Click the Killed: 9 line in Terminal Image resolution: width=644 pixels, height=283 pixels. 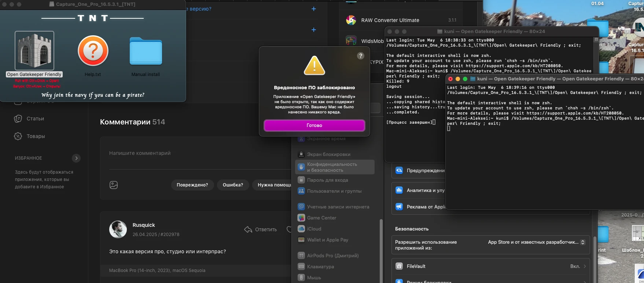coord(398,81)
